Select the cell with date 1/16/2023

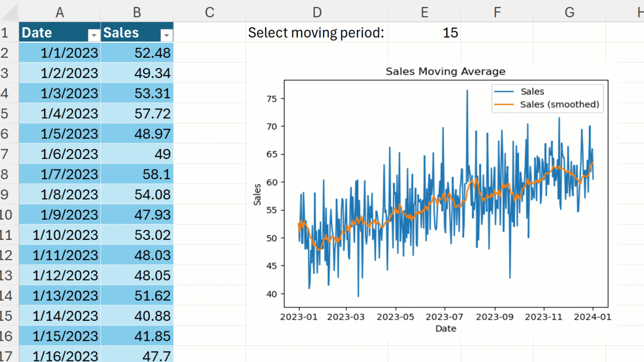[x=59, y=356]
